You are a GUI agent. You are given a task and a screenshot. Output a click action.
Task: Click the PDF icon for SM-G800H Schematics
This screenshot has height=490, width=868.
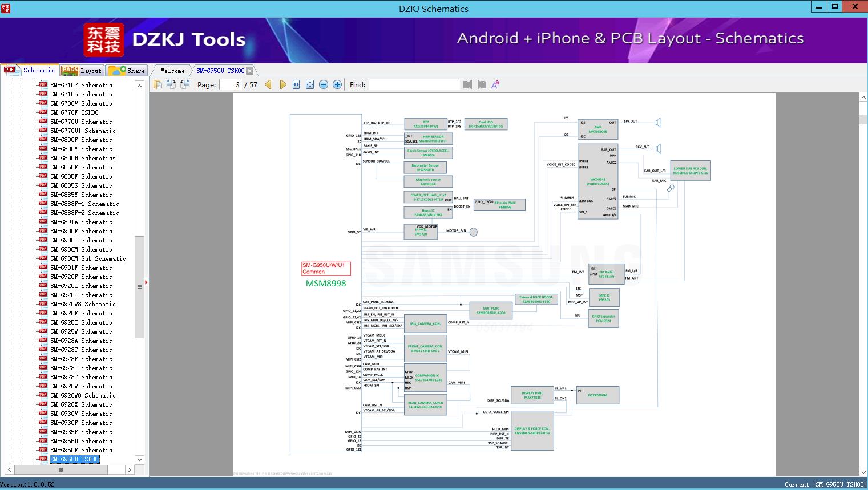click(x=43, y=158)
